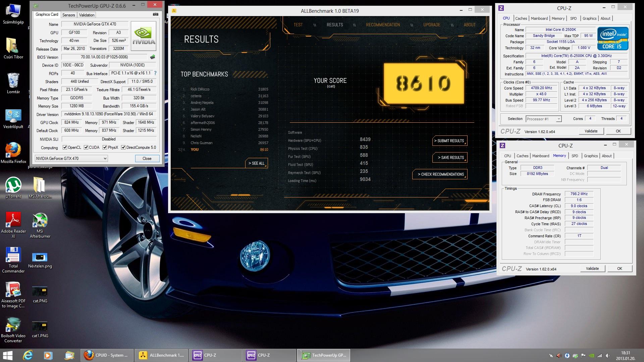Open the SPD tab in bottom CPU-Z

pyautogui.click(x=575, y=156)
